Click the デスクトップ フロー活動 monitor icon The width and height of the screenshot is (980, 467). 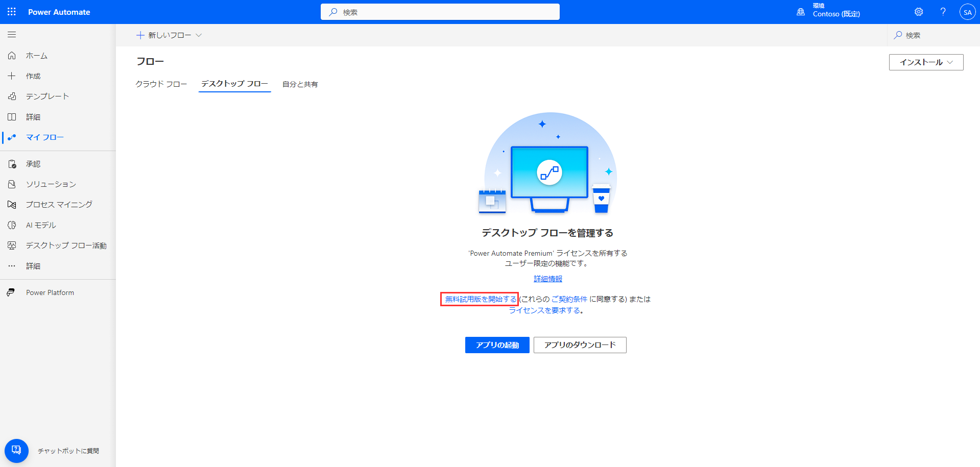click(12, 245)
